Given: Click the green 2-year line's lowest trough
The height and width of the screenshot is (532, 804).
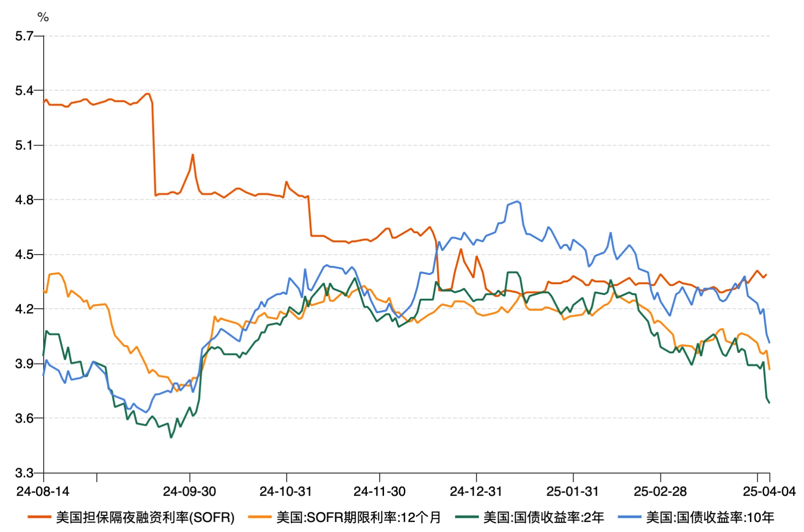Looking at the screenshot, I should [171, 437].
